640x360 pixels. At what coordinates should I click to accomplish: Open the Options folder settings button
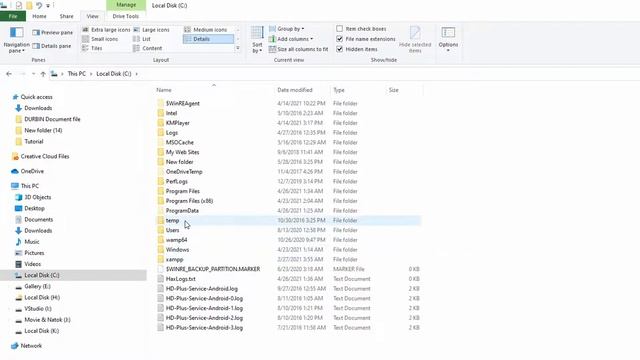pos(448,39)
